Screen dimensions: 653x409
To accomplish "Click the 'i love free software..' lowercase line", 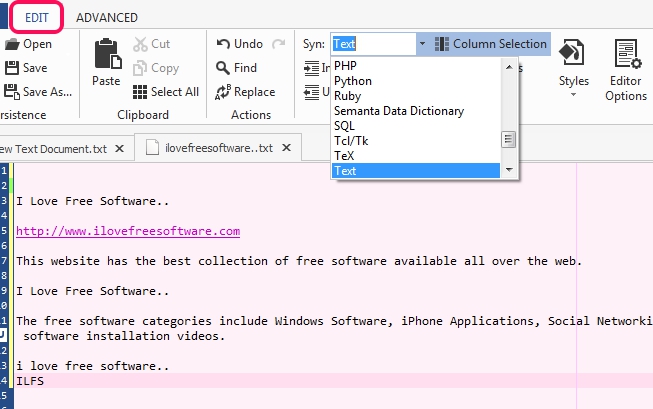I will [92, 366].
